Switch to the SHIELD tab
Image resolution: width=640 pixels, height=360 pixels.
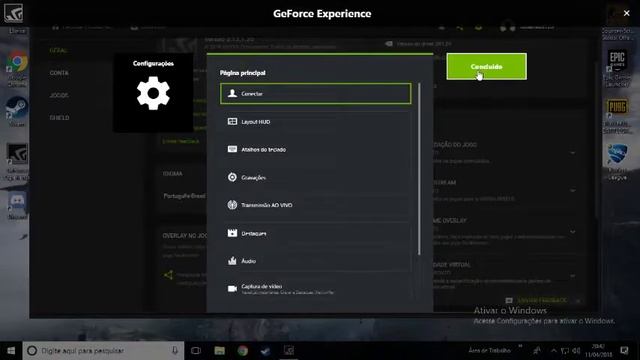point(60,118)
